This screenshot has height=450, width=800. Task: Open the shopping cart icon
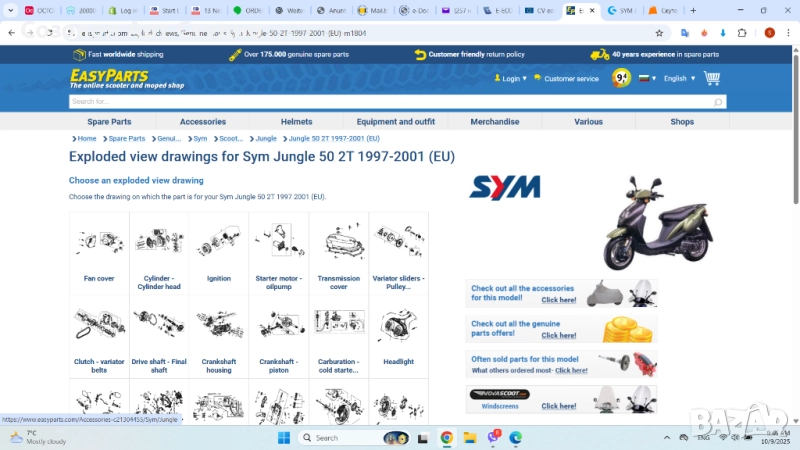click(x=712, y=78)
